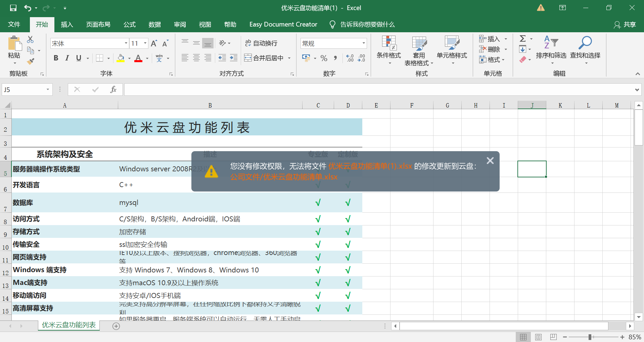Click the AutoSum sigma icon

coord(522,39)
